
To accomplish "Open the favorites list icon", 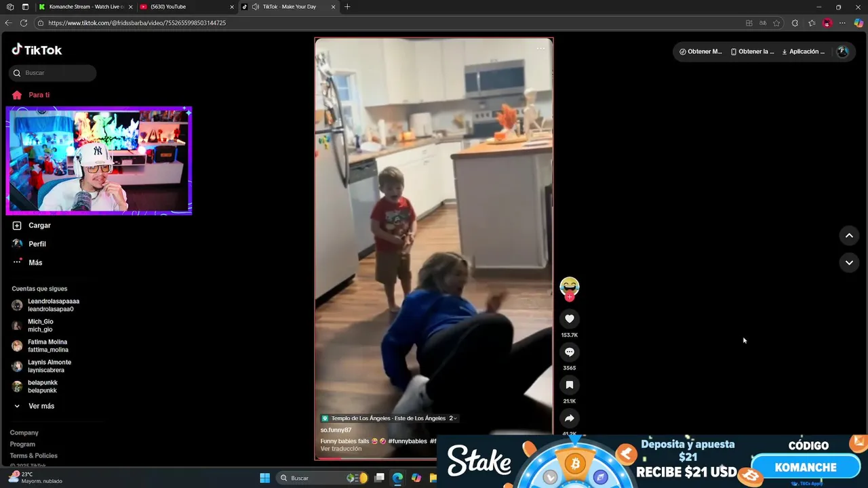I will (x=812, y=23).
